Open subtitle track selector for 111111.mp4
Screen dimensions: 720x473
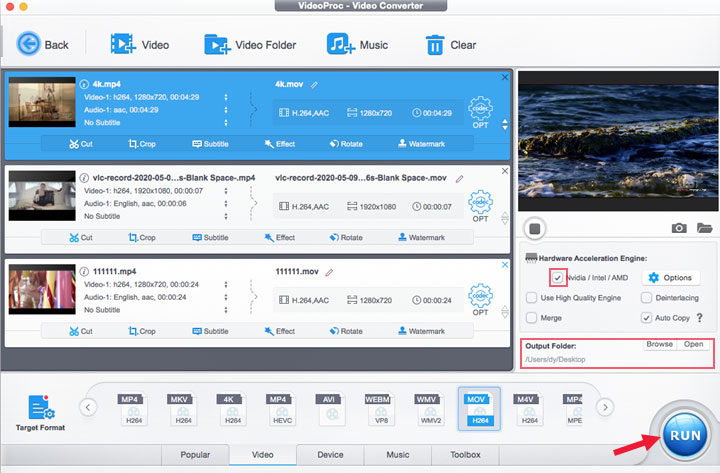(225, 310)
